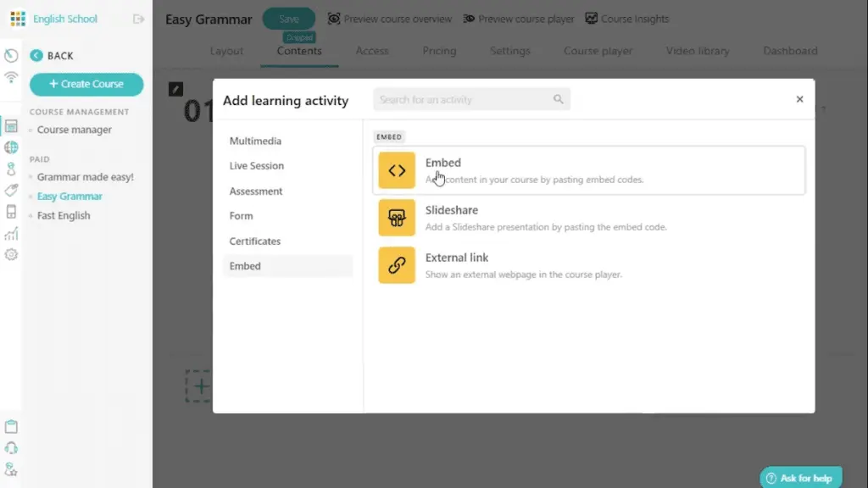Open the headset support icon in sidebar
This screenshot has width=868, height=488.
(11, 448)
